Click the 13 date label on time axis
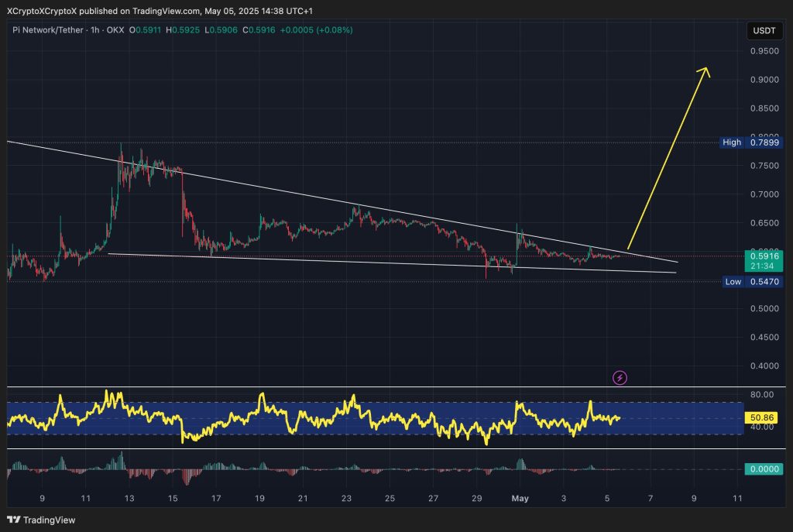The image size is (793, 532). (129, 499)
